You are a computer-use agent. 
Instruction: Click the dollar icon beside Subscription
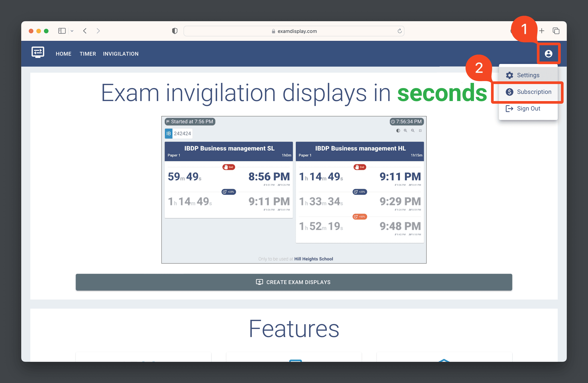[x=509, y=92]
